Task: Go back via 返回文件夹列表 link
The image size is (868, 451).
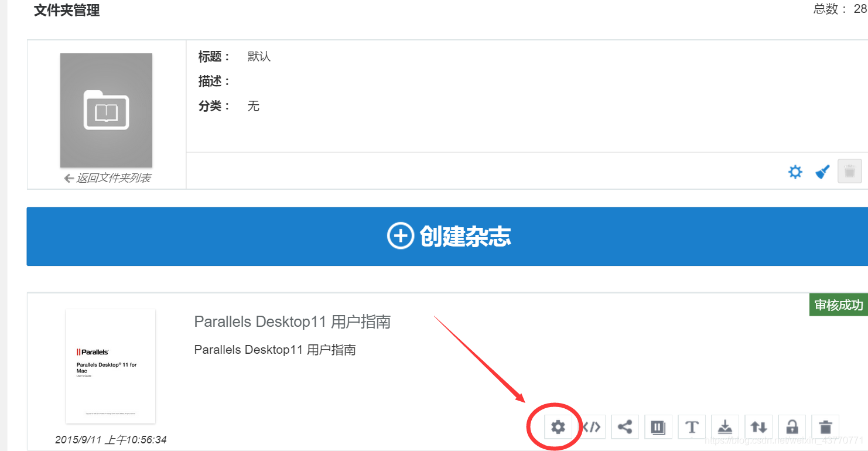Action: (107, 178)
